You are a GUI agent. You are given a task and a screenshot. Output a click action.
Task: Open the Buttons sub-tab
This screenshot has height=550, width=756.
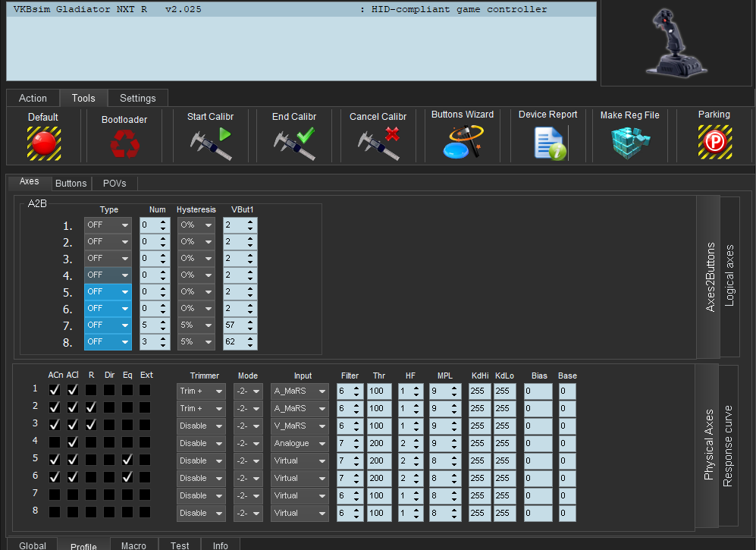(x=71, y=184)
